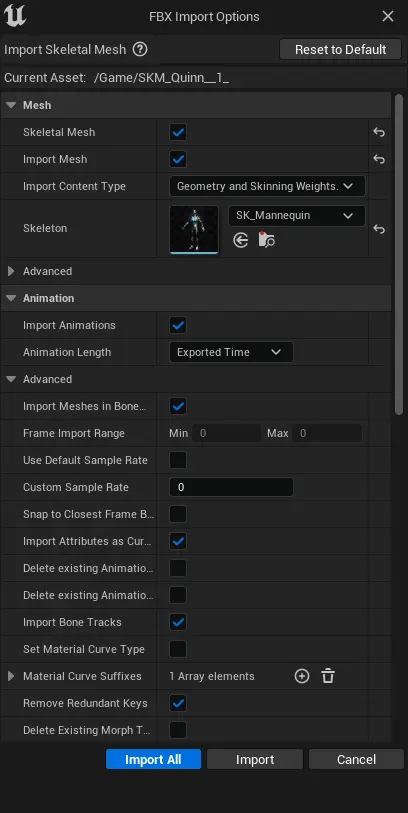Enable Delete Existing Morph Target Curves

pyautogui.click(x=178, y=730)
